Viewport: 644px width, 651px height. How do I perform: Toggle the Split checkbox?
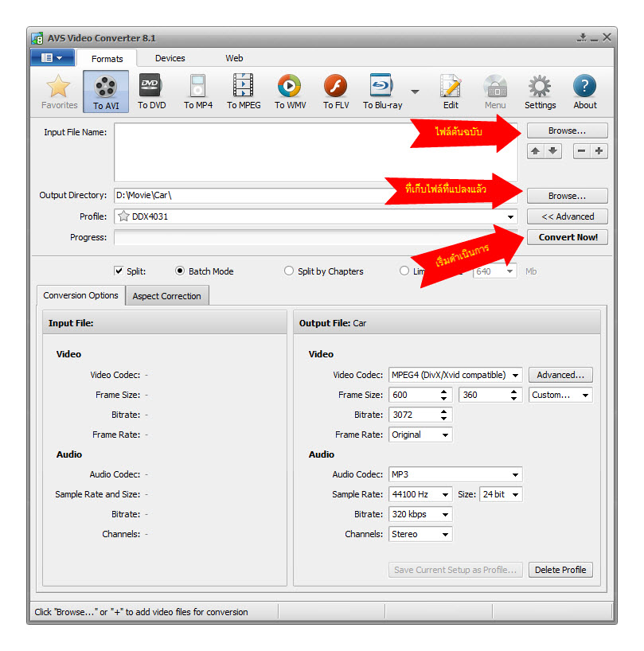tap(119, 271)
